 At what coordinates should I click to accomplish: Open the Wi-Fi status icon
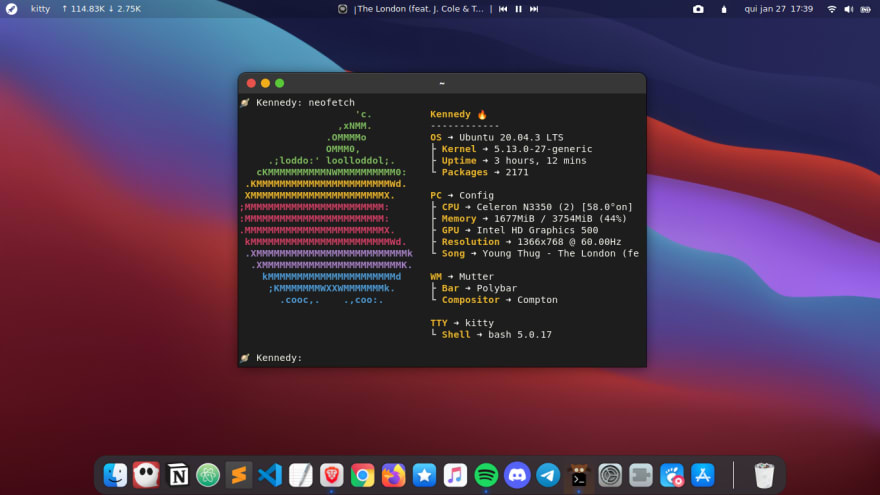tap(832, 9)
